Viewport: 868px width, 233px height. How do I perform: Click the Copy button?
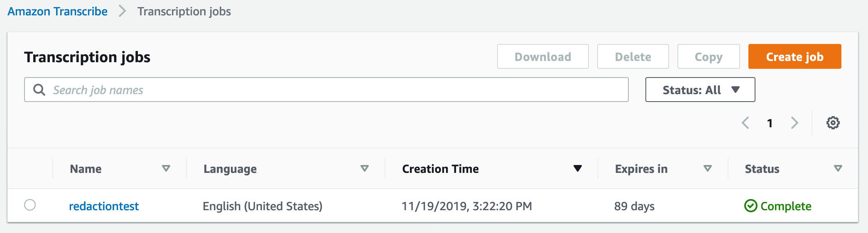pos(709,56)
